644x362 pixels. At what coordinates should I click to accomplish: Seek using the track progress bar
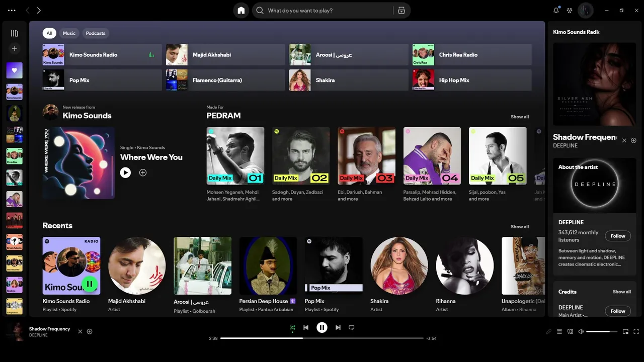[322, 338]
